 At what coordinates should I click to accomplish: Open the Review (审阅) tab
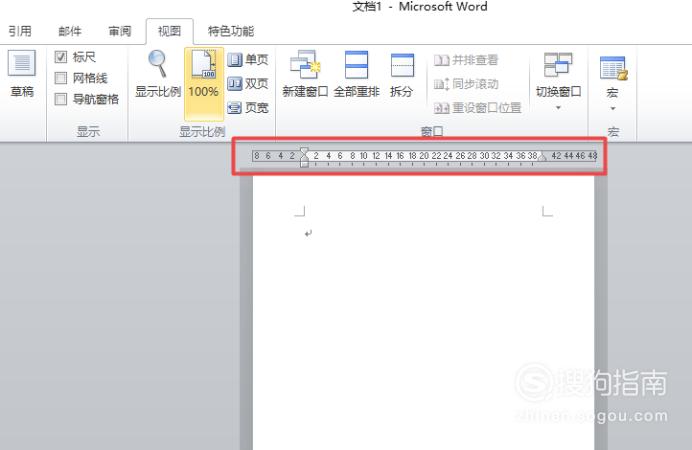(x=120, y=31)
